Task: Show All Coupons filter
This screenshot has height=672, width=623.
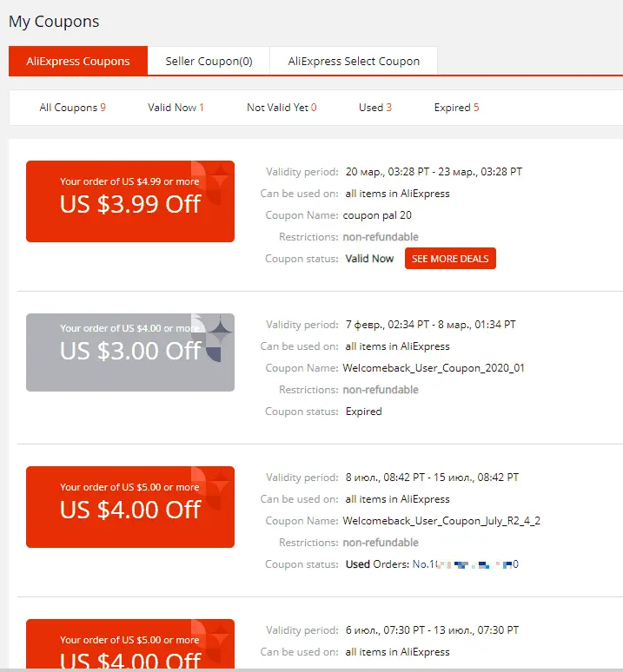Action: pos(72,108)
